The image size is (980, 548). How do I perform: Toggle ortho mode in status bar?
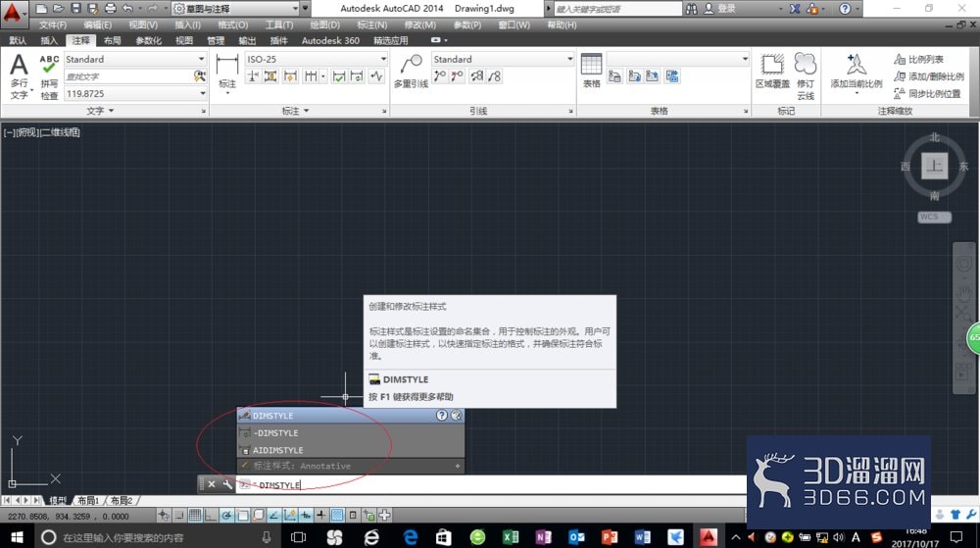tap(211, 516)
